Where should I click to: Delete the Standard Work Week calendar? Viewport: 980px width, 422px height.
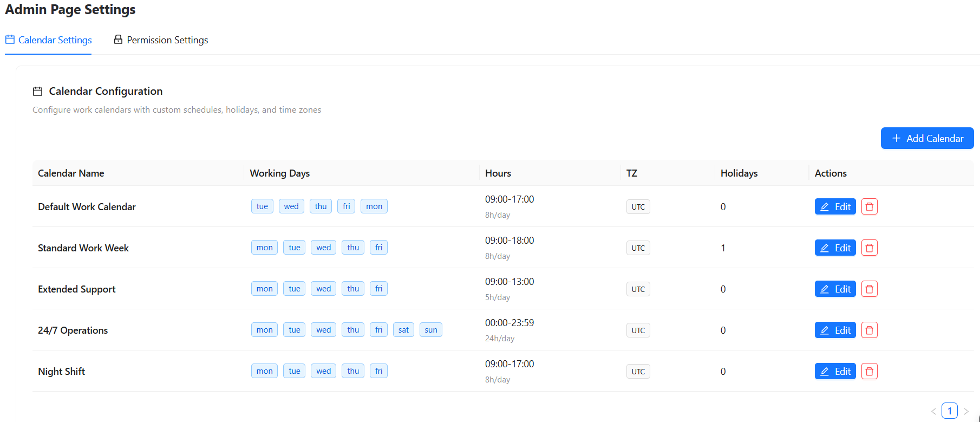[x=869, y=248]
